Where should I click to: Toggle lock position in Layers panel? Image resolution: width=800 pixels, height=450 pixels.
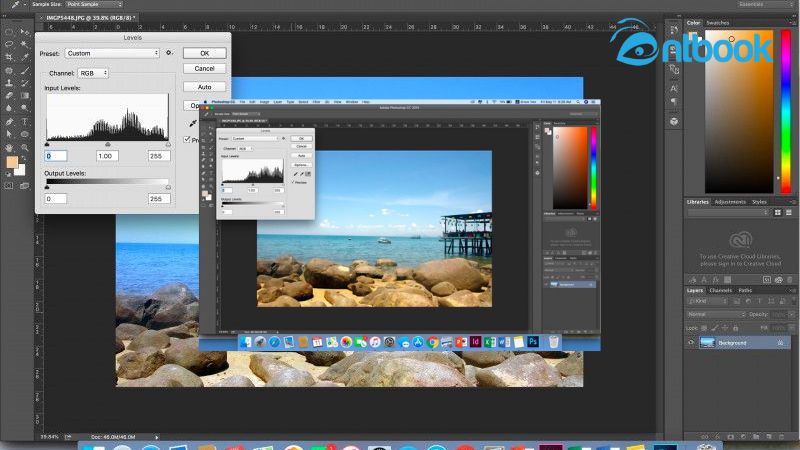click(x=725, y=328)
